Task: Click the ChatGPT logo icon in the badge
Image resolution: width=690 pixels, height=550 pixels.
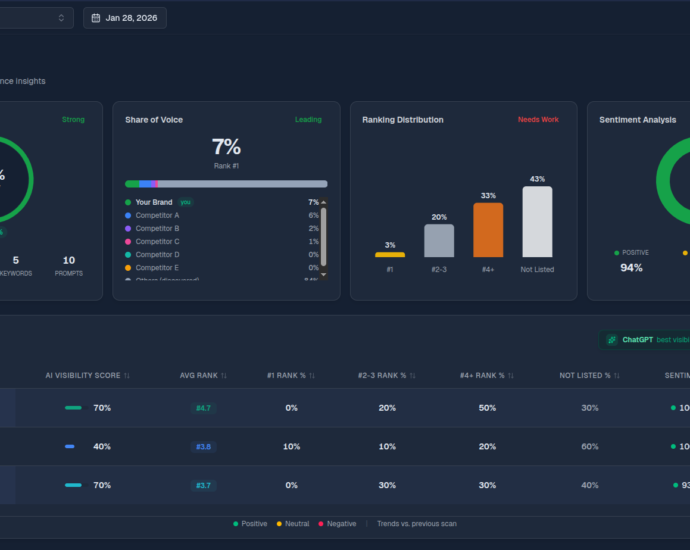Action: (x=611, y=340)
